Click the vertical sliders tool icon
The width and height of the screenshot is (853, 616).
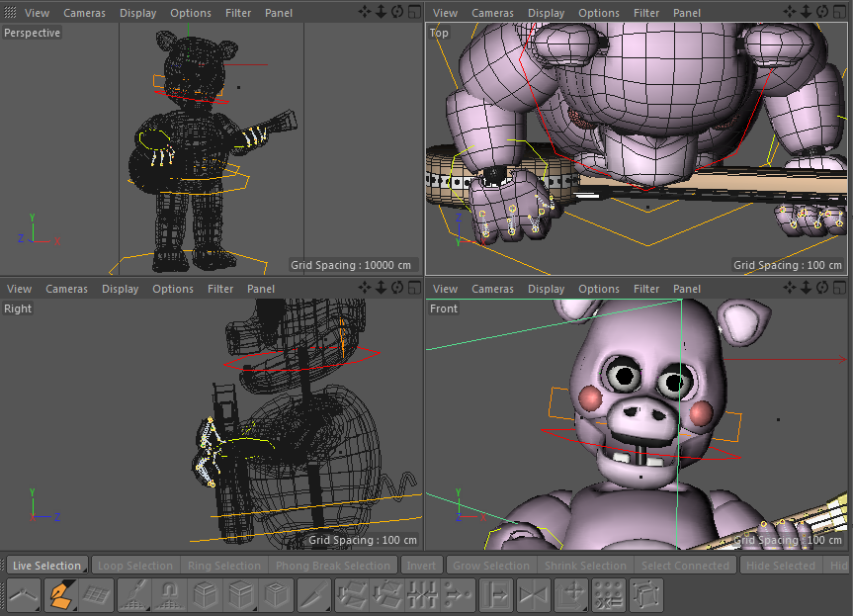click(423, 594)
